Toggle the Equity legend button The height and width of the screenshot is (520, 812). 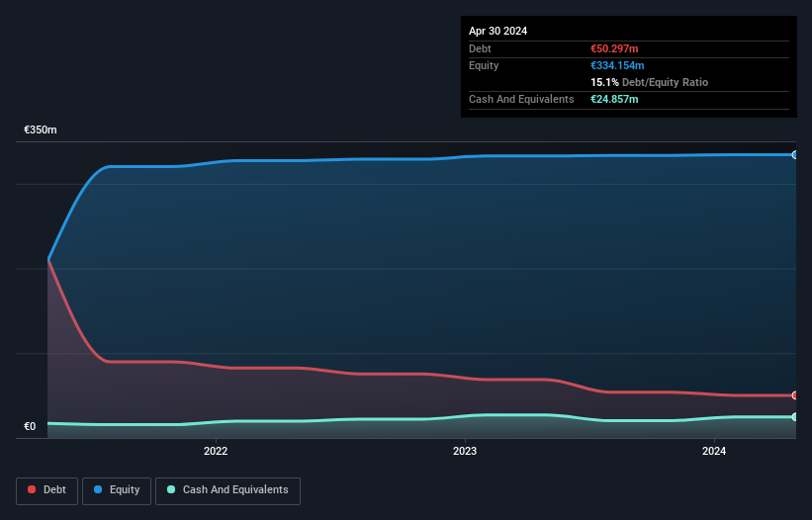117,490
